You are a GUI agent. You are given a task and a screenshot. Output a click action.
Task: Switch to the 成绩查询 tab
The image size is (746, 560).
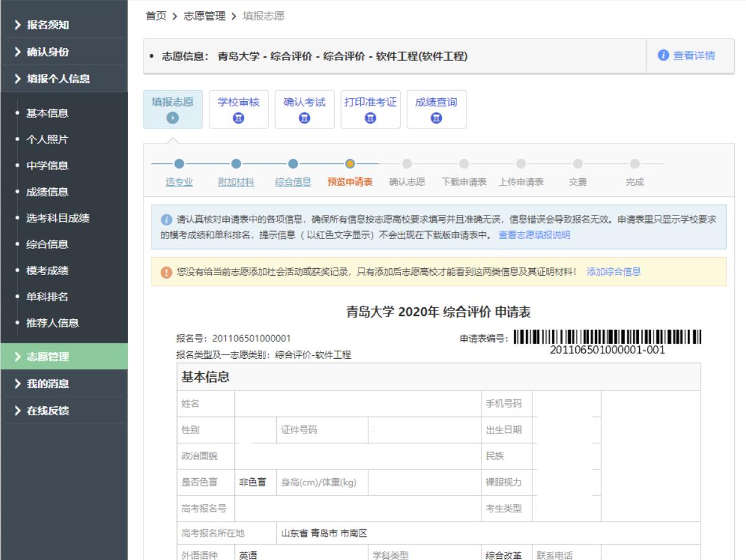436,109
